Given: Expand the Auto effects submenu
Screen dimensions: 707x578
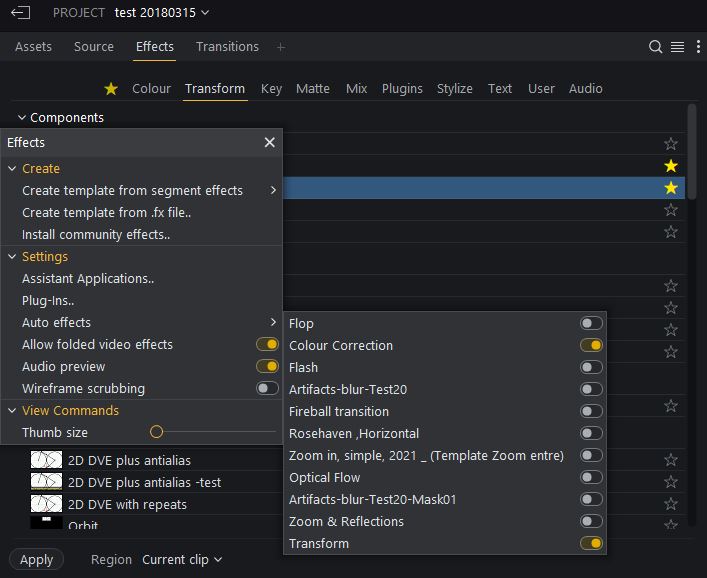Looking at the screenshot, I should pyautogui.click(x=142, y=322).
